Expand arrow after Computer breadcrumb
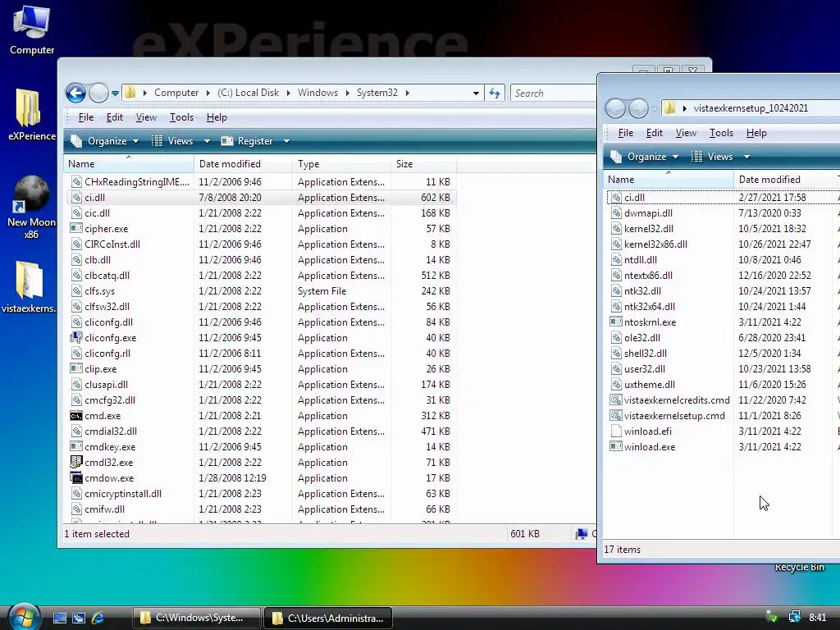 pos(208,93)
